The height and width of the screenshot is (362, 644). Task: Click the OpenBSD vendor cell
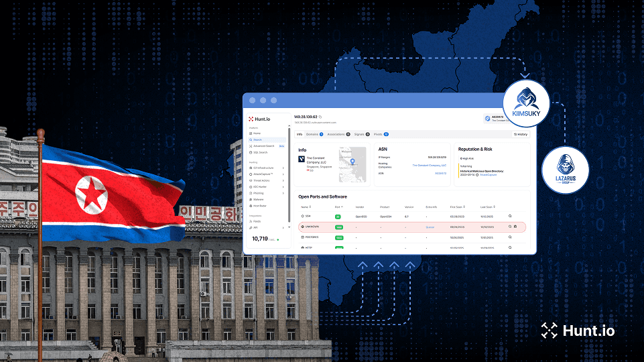(x=361, y=217)
